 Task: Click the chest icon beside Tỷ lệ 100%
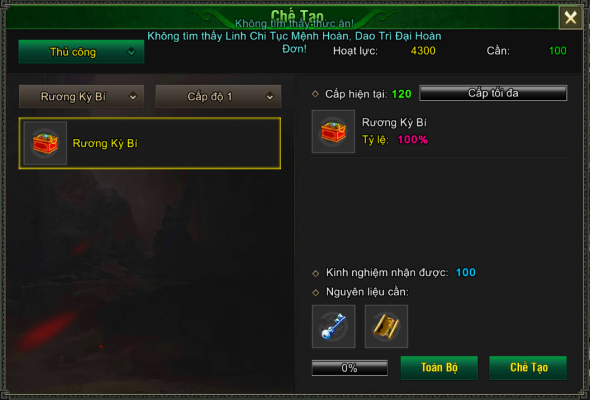(x=333, y=131)
